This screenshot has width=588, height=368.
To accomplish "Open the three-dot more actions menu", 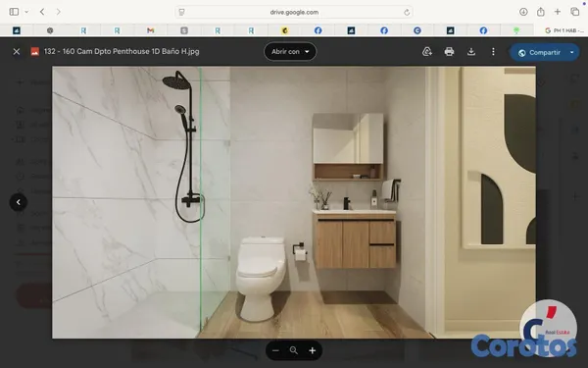I will click(493, 52).
